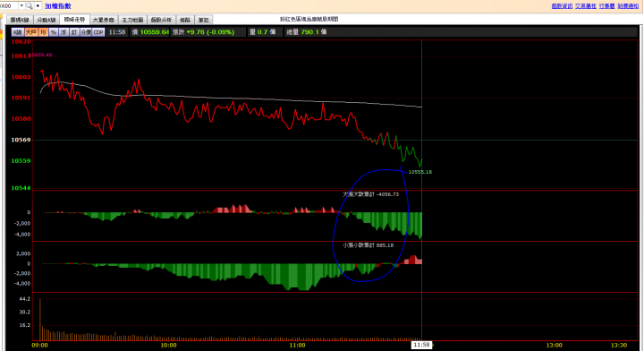Select the 分價 price distribution button
The width and height of the screenshot is (644, 351).
[86, 32]
